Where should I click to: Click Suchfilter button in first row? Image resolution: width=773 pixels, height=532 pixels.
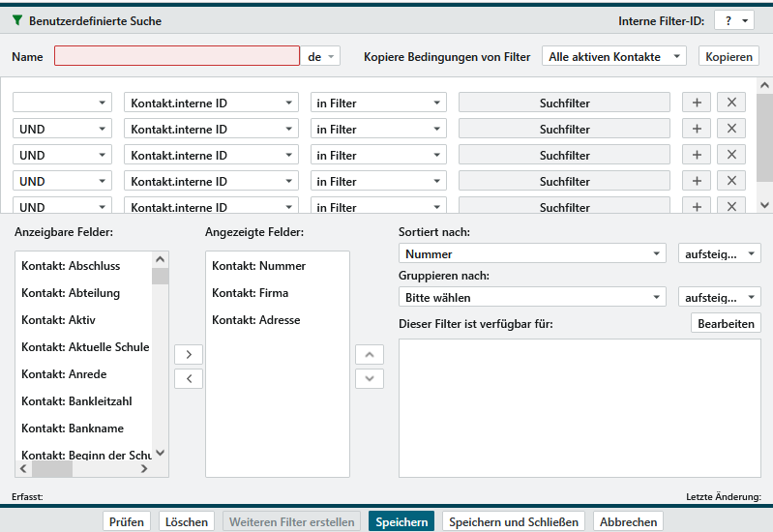coord(564,103)
